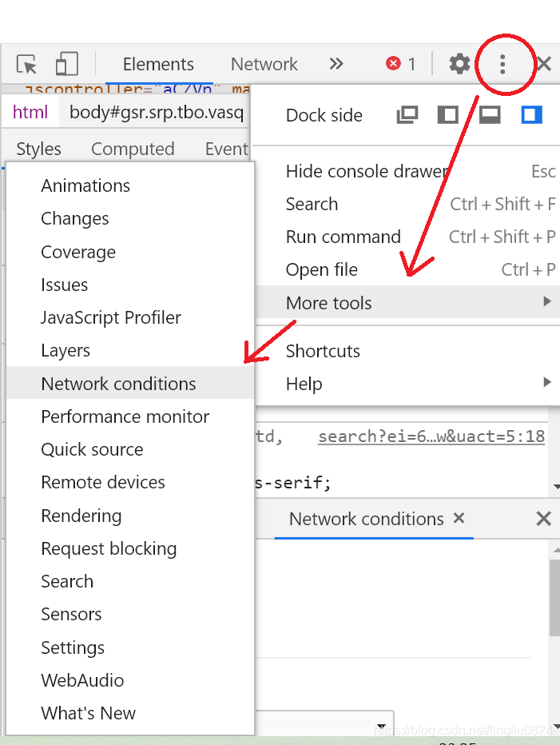Open the DevTools settings gear
560x745 pixels.
tap(459, 64)
